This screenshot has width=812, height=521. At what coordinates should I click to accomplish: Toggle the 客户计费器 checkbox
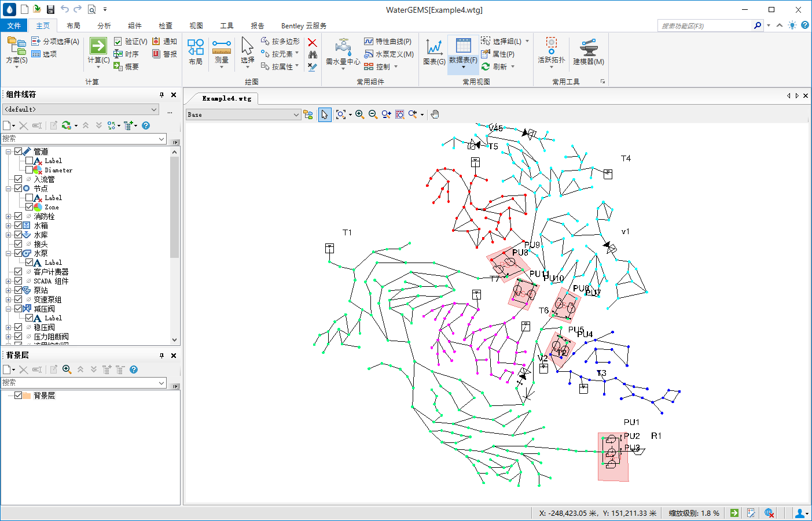click(x=19, y=272)
